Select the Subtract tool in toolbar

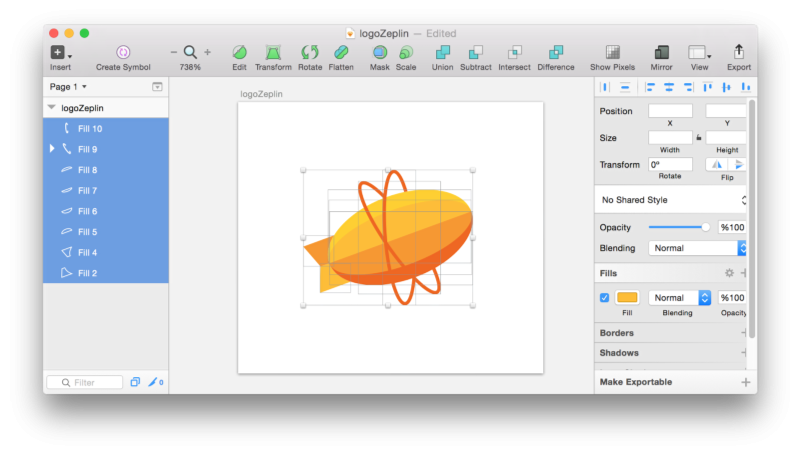click(476, 58)
